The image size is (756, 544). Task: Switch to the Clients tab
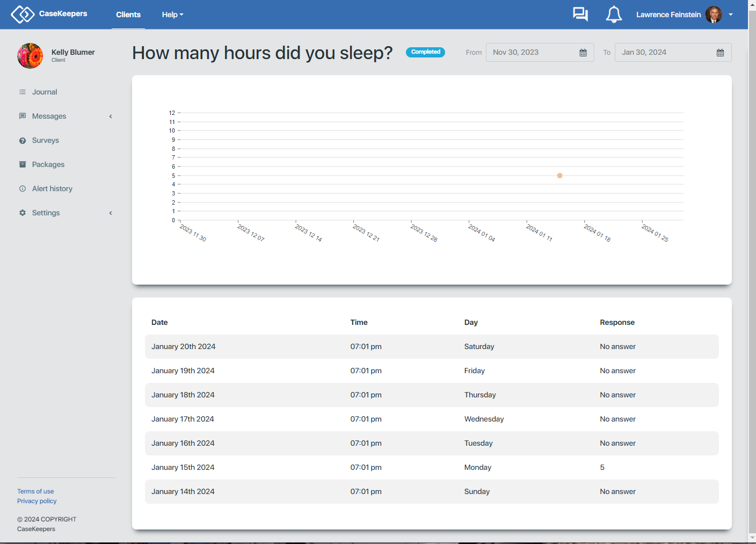[128, 14]
